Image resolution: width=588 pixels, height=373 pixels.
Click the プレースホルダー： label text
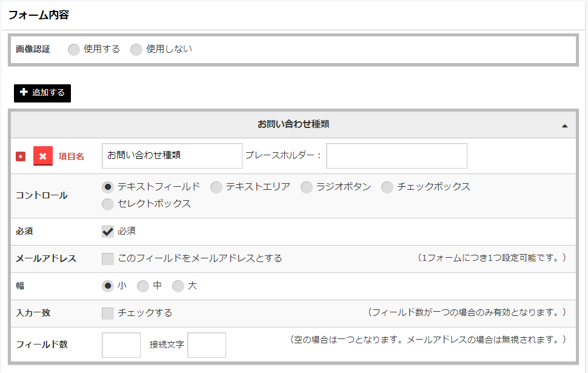click(283, 155)
